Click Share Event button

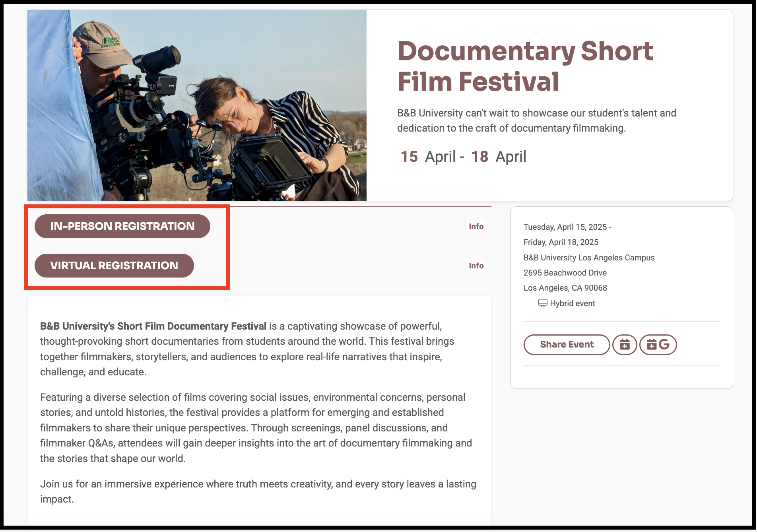coord(567,344)
